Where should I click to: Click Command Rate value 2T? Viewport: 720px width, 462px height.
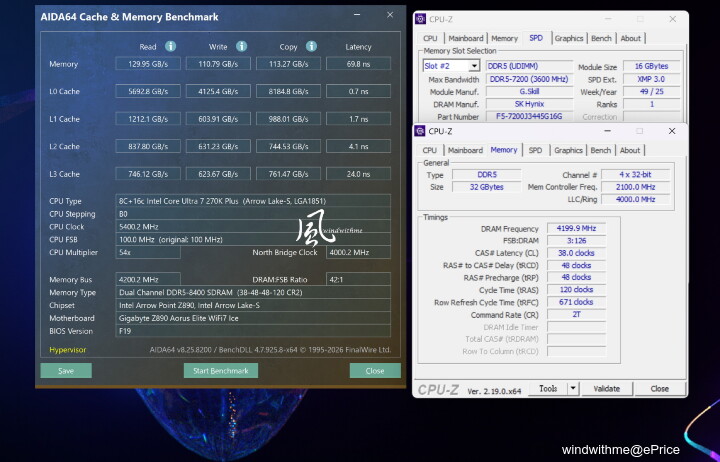point(576,315)
